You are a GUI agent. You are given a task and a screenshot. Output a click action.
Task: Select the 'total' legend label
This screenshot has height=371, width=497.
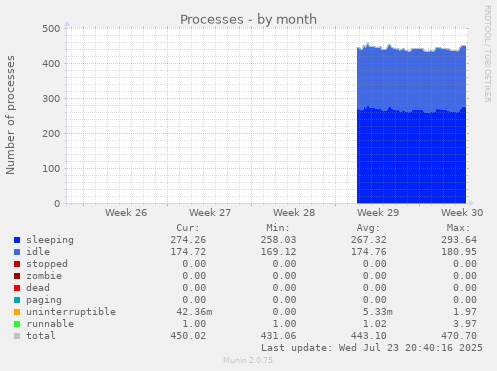coord(41,336)
